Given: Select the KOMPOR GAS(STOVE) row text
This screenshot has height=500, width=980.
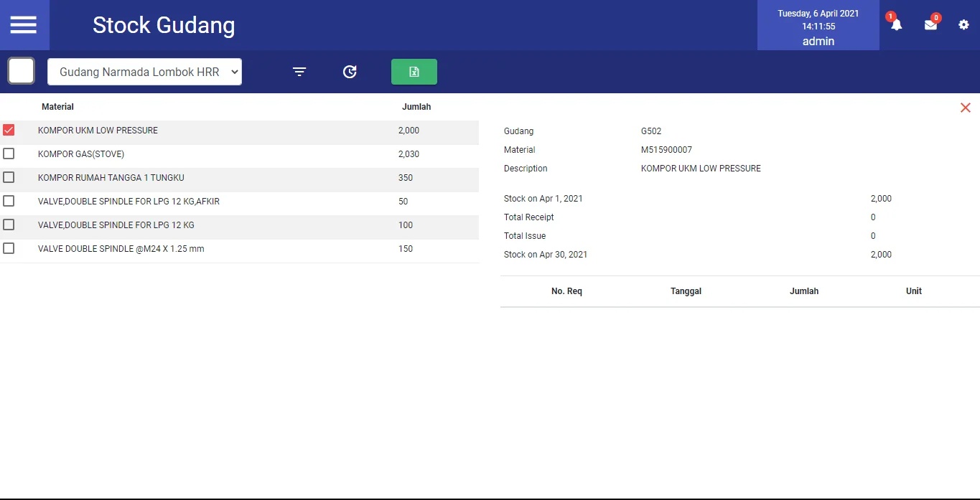Looking at the screenshot, I should (81, 154).
